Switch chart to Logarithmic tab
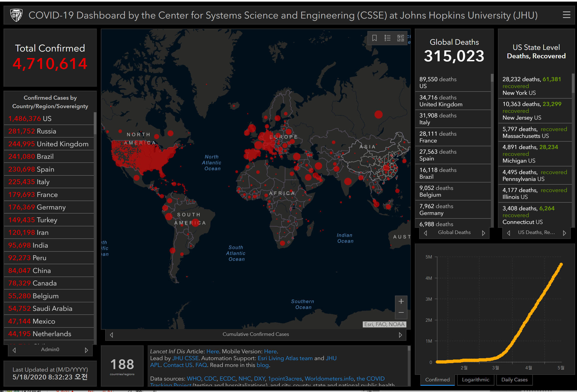Viewport: 577px width, 392px height. [x=475, y=380]
